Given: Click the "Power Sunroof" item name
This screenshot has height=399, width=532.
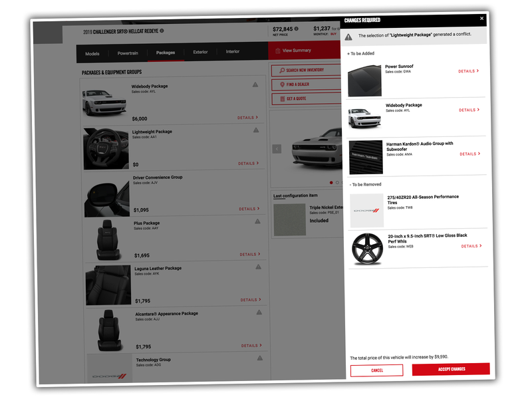Looking at the screenshot, I should [x=399, y=66].
